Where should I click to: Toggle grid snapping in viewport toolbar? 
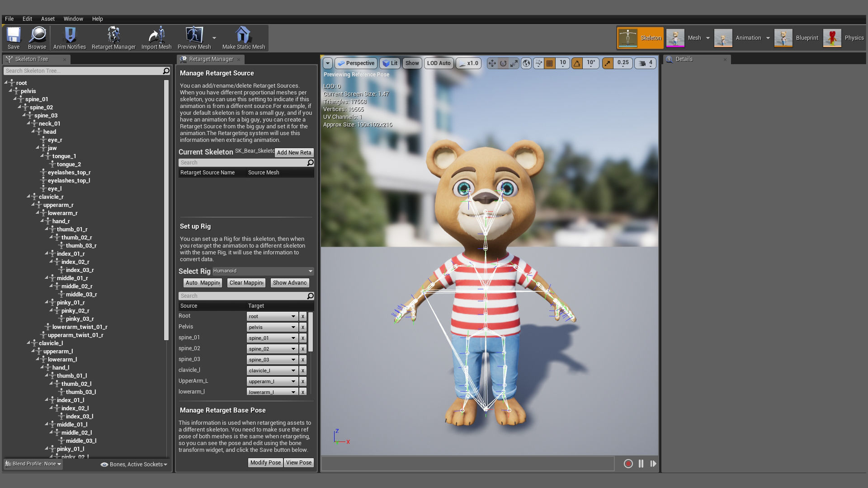(550, 63)
